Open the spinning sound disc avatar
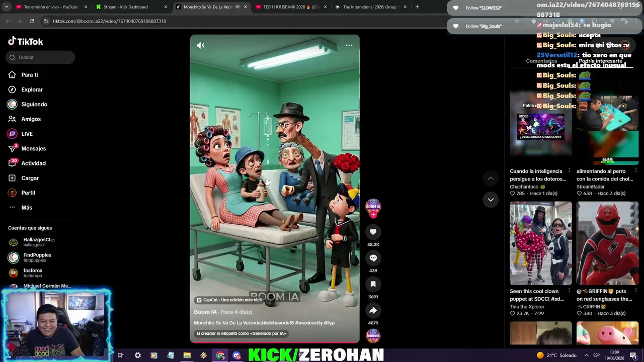The image size is (644, 362). [x=373, y=336]
